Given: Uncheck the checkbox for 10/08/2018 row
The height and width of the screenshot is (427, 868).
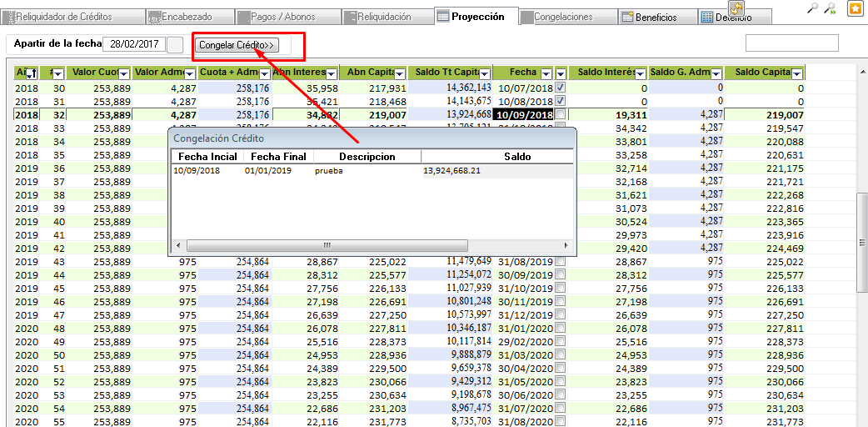Looking at the screenshot, I should (x=561, y=101).
